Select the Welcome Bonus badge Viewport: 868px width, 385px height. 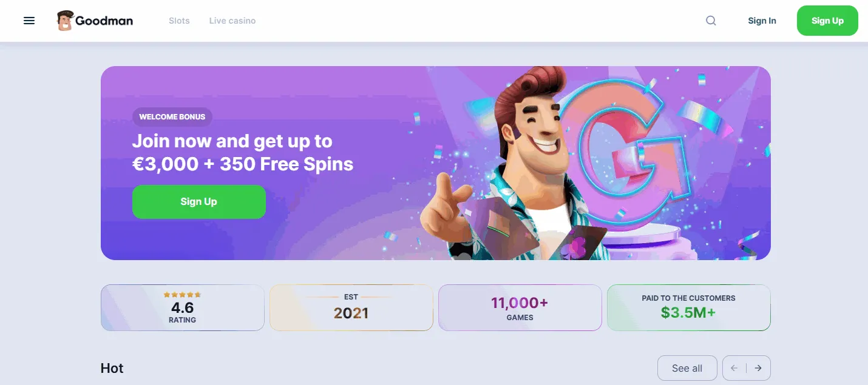pos(172,117)
